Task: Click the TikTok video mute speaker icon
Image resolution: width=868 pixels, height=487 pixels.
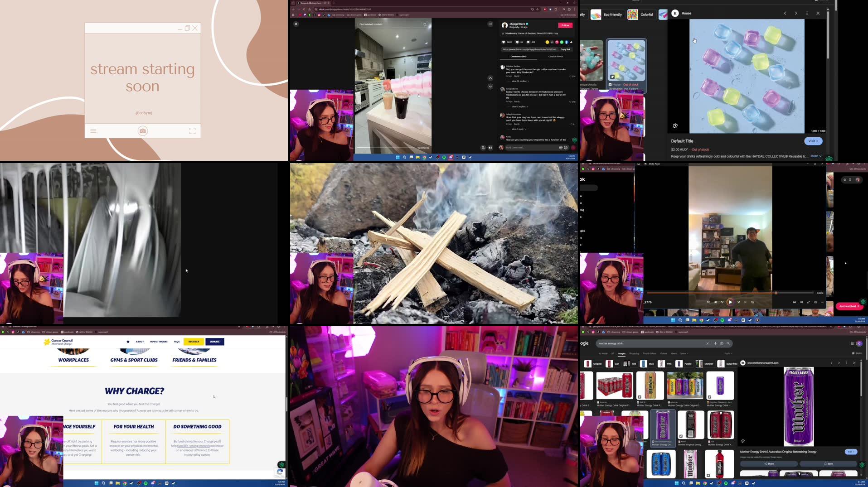Action: (x=490, y=148)
